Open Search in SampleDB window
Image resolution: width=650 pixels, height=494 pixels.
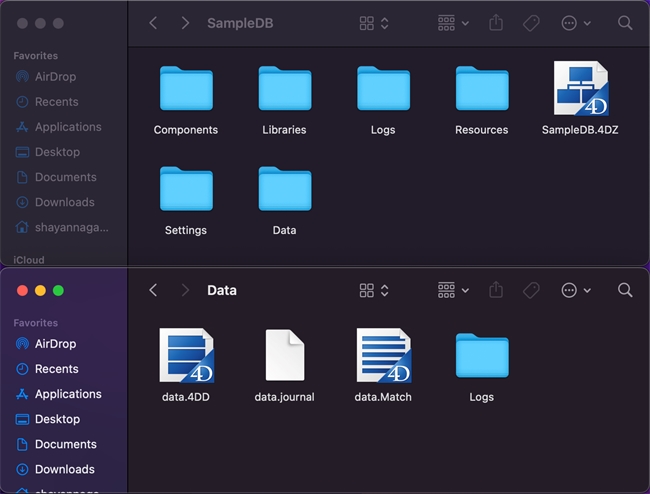(625, 23)
